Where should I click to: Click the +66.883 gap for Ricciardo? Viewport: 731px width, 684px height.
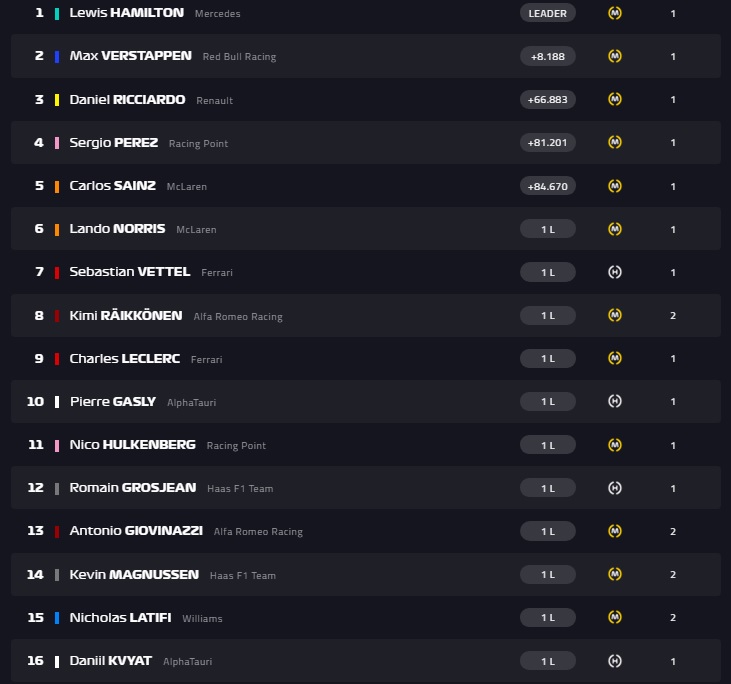click(547, 99)
